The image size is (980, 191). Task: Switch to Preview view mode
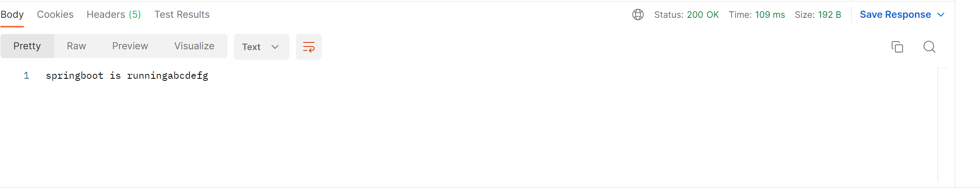130,46
